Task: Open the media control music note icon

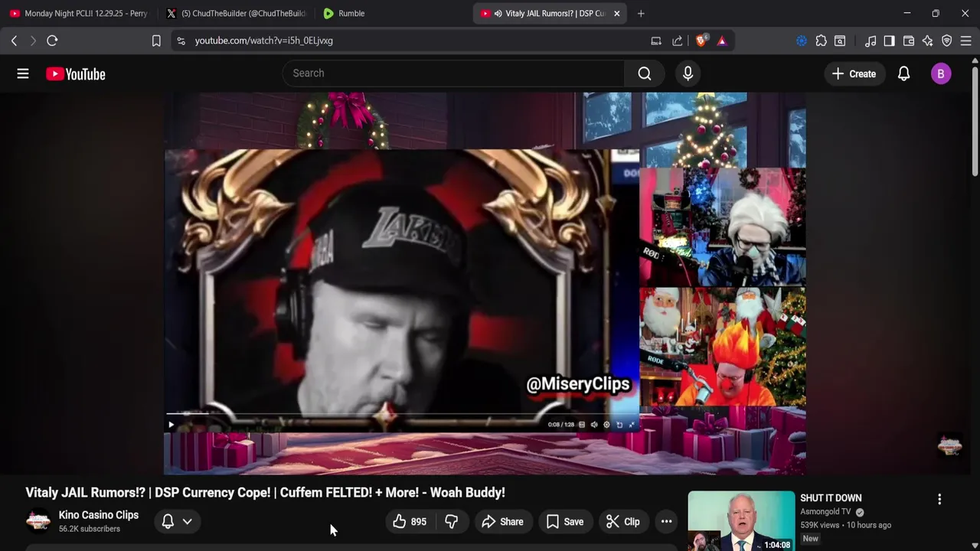Action: (871, 41)
